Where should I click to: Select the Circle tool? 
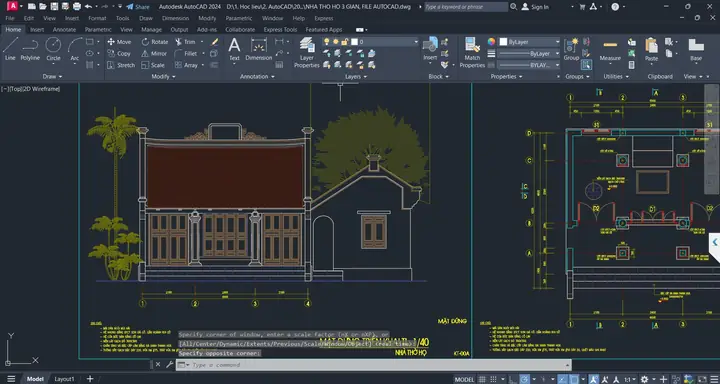[x=53, y=49]
